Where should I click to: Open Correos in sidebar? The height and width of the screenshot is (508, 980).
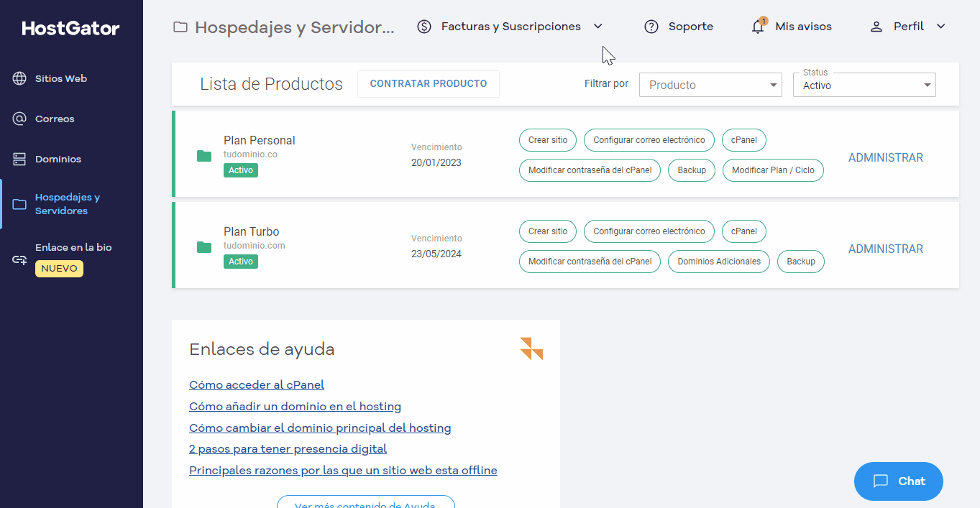[55, 119]
